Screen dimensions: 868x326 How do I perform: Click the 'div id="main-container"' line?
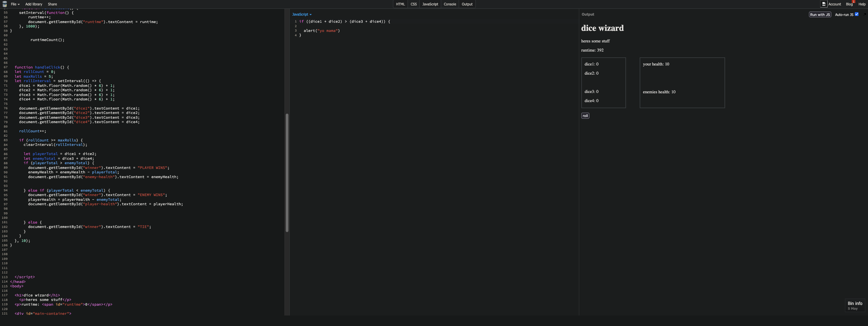(43, 313)
